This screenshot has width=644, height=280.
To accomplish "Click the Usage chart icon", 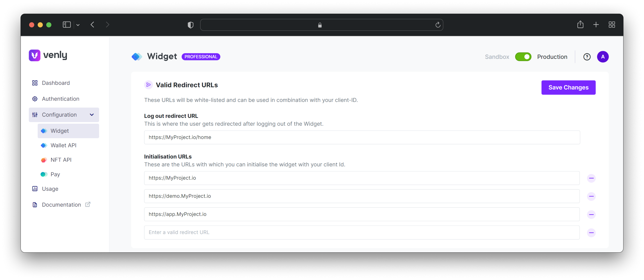I will pyautogui.click(x=35, y=189).
